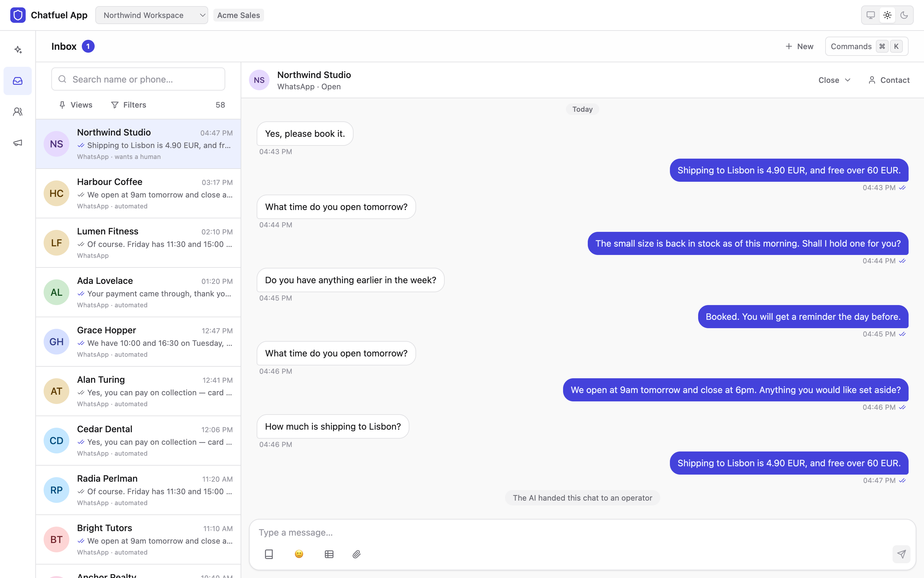Open the Contacts sidebar icon
Viewport: 924px width, 578px height.
18,112
